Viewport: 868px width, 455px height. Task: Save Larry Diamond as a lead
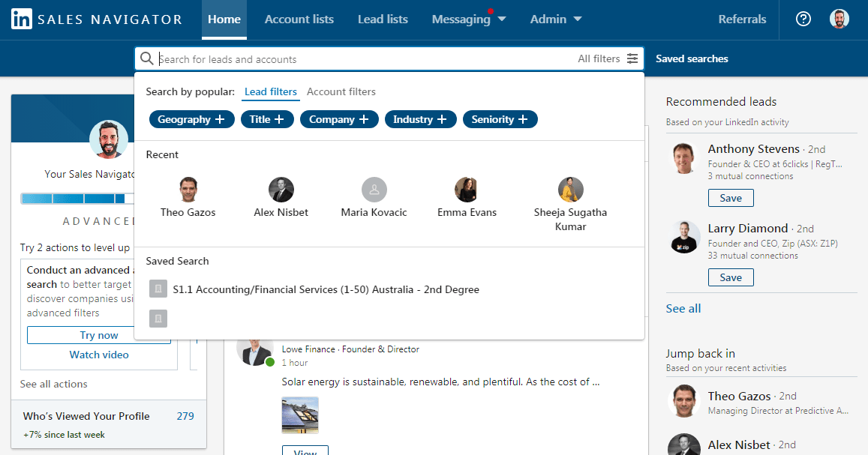(x=731, y=277)
